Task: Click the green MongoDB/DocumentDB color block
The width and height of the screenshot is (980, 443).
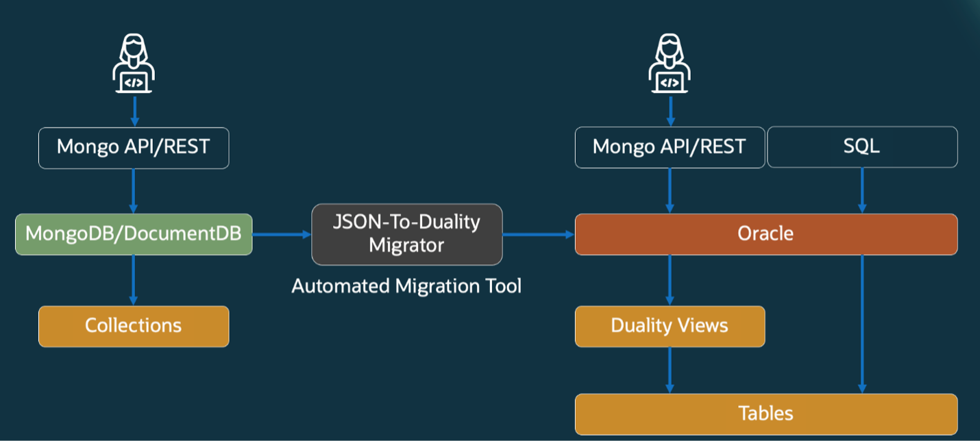Action: pyautogui.click(x=134, y=234)
